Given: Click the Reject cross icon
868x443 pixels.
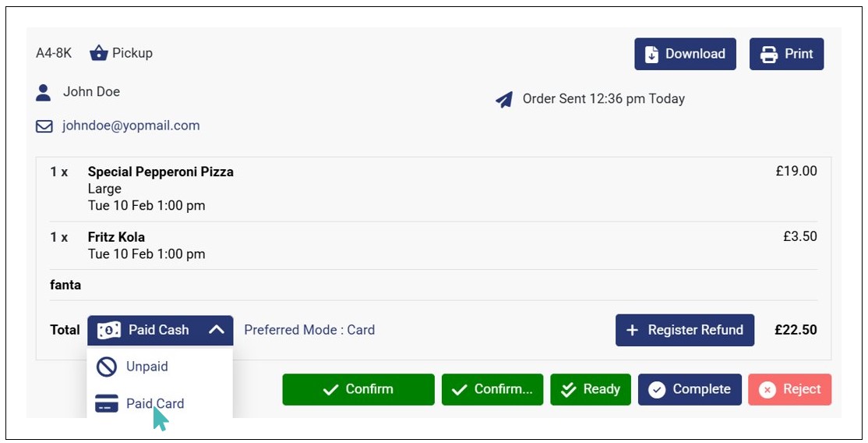Looking at the screenshot, I should click(767, 389).
